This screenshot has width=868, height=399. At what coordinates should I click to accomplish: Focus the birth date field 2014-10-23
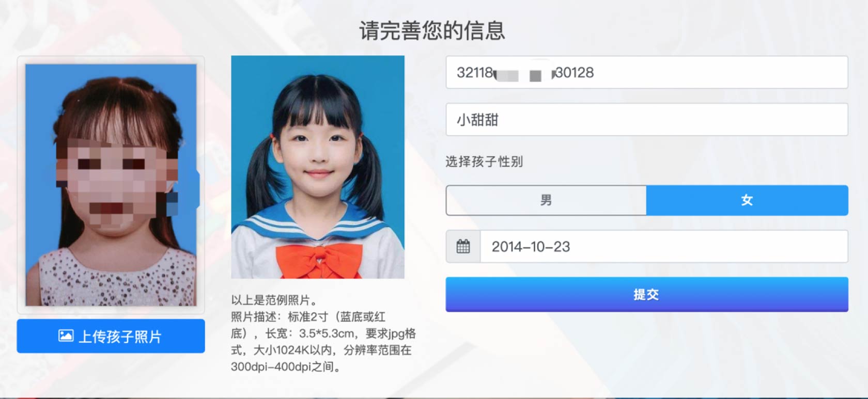click(x=664, y=247)
